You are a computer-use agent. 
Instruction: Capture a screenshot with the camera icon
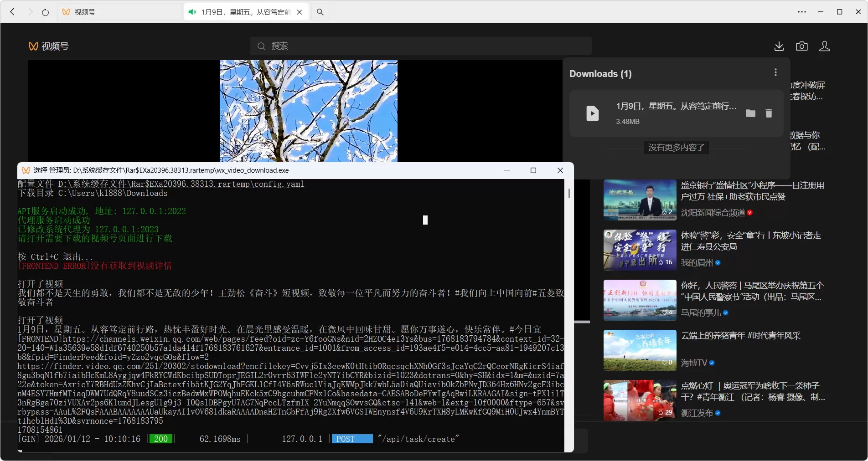tap(801, 46)
